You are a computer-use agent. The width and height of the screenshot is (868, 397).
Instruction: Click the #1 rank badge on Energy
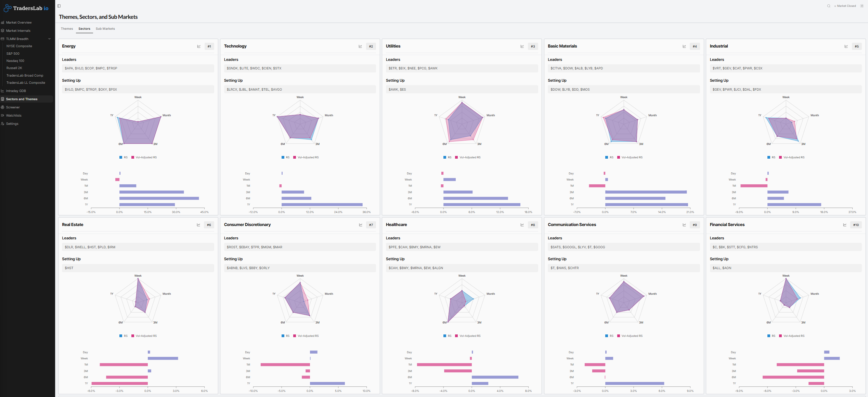[209, 47]
